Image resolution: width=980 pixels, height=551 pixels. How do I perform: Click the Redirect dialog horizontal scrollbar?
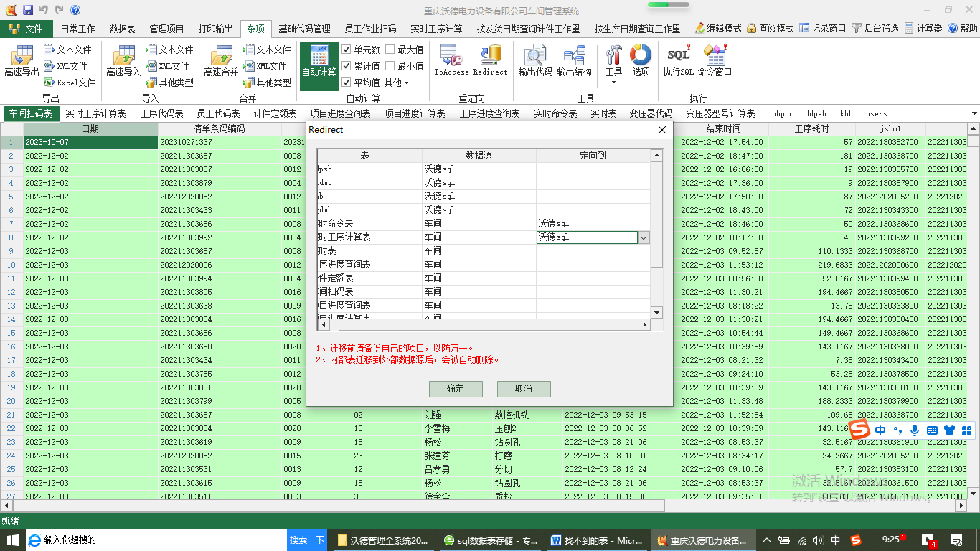[484, 325]
